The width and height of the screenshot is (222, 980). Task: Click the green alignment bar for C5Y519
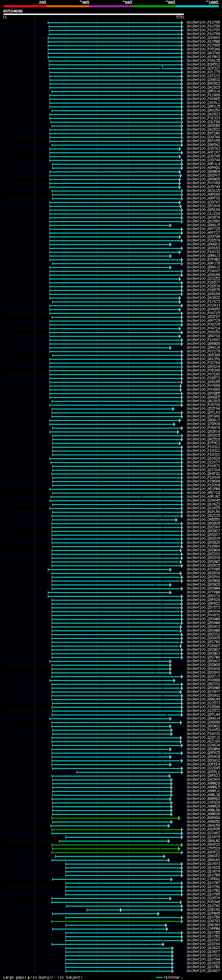(x=116, y=849)
